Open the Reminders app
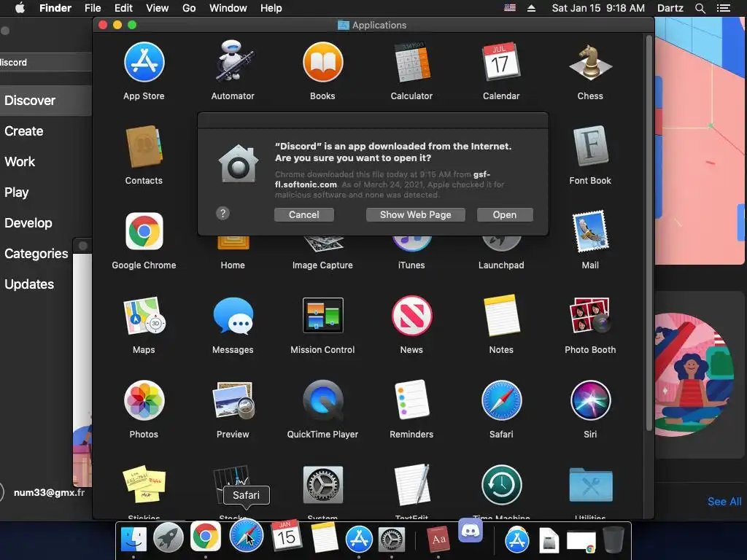 point(411,400)
